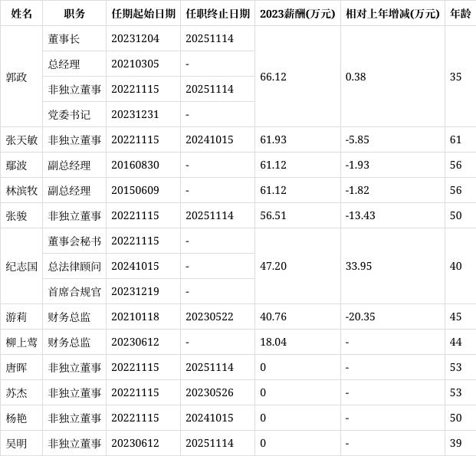This screenshot has width=476, height=456.
Task: Select the 任期起始日期 column header
Action: click(143, 13)
